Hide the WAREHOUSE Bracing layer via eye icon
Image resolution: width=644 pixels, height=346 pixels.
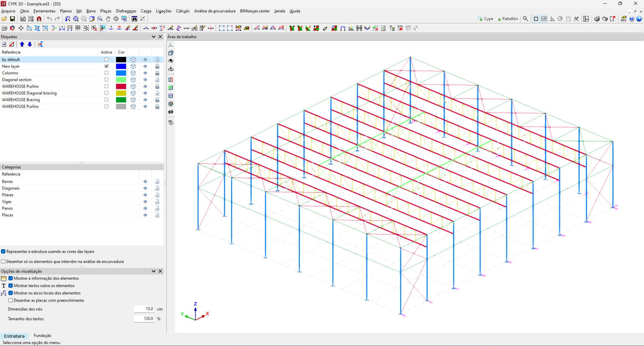point(145,100)
